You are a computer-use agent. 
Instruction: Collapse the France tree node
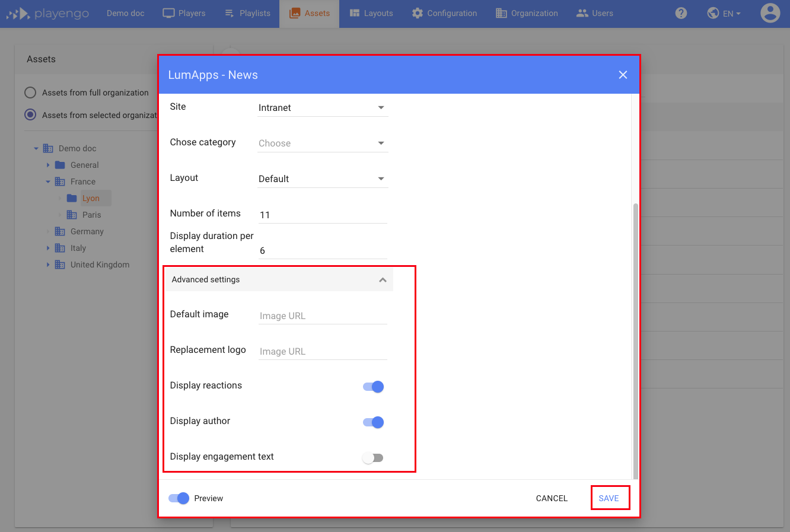click(48, 181)
